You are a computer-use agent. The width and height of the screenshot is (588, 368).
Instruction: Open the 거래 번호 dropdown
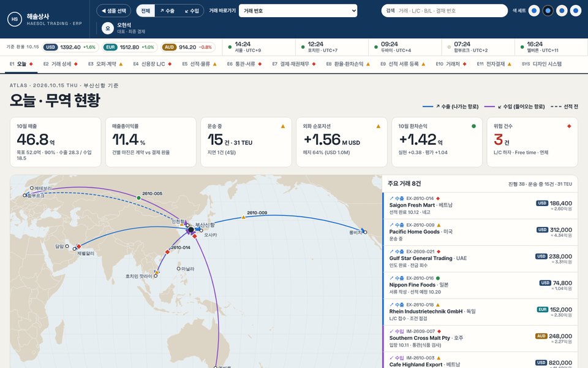pos(298,11)
